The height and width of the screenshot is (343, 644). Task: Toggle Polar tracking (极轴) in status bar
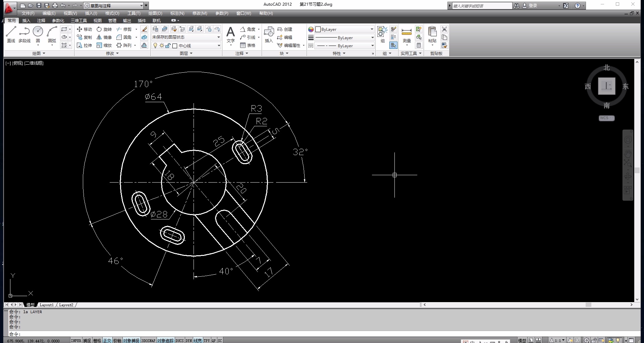(x=117, y=341)
